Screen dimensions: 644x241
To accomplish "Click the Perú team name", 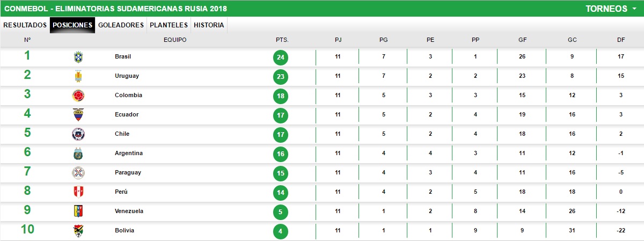I will click(121, 192).
